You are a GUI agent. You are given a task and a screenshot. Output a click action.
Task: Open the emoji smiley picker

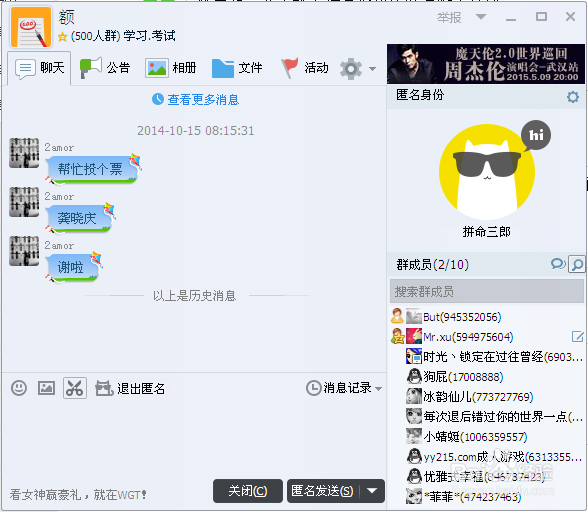pyautogui.click(x=19, y=388)
